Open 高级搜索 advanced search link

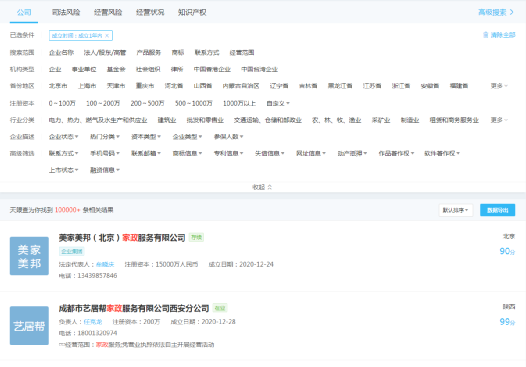495,12
